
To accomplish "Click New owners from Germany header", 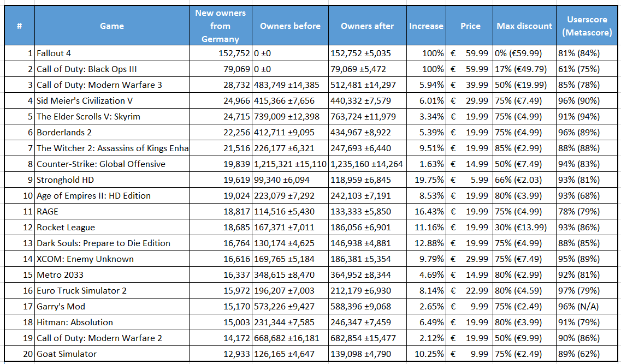I will click(x=221, y=26).
